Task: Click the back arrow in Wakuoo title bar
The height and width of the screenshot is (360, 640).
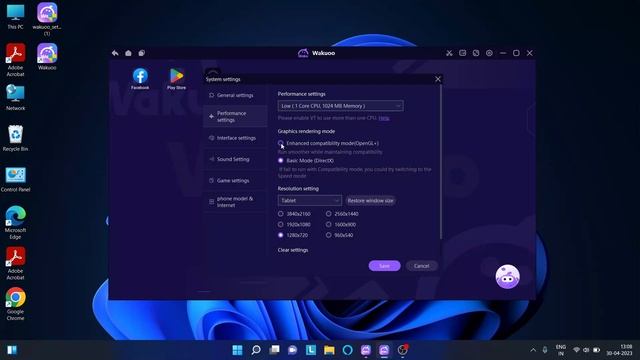Action: 115,53
